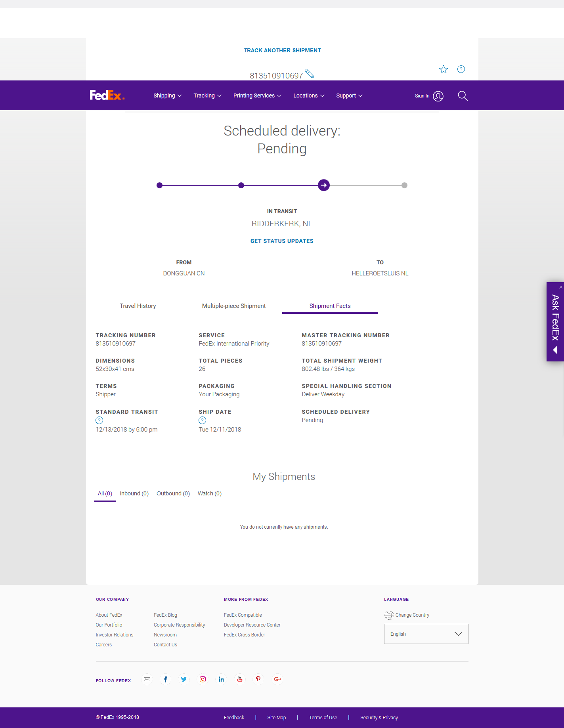Expand the Ask FedEx panel arrow
Image resolution: width=564 pixels, height=728 pixels.
point(555,350)
